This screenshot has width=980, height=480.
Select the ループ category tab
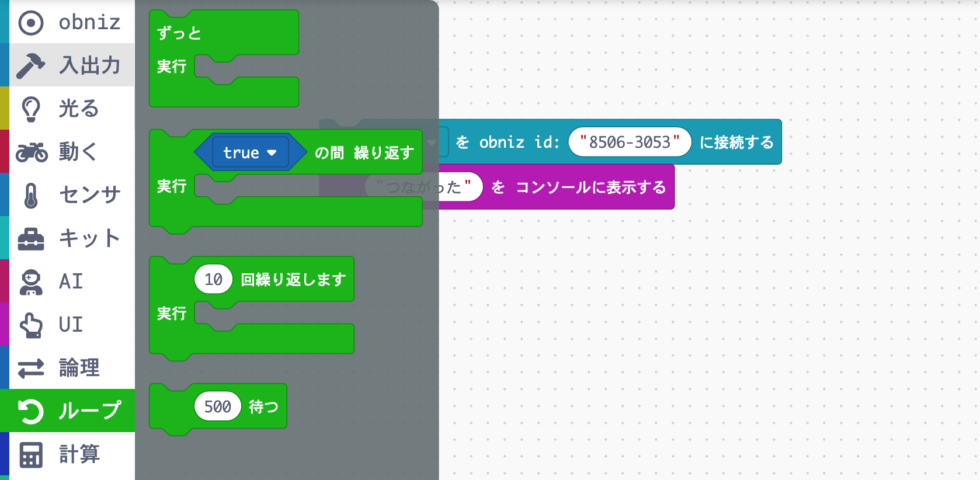68,411
